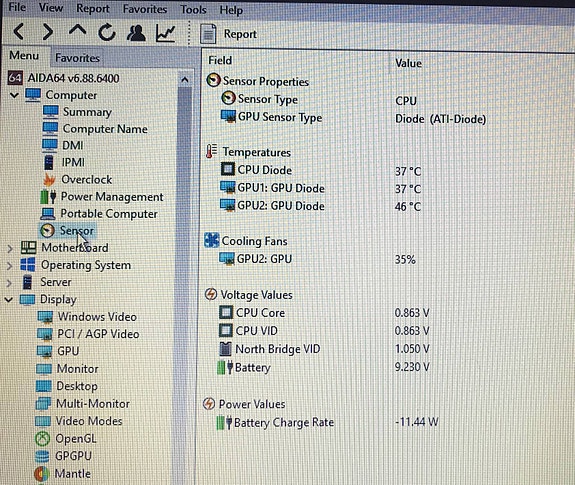Open the Graph chart toolbar icon

coord(165,33)
